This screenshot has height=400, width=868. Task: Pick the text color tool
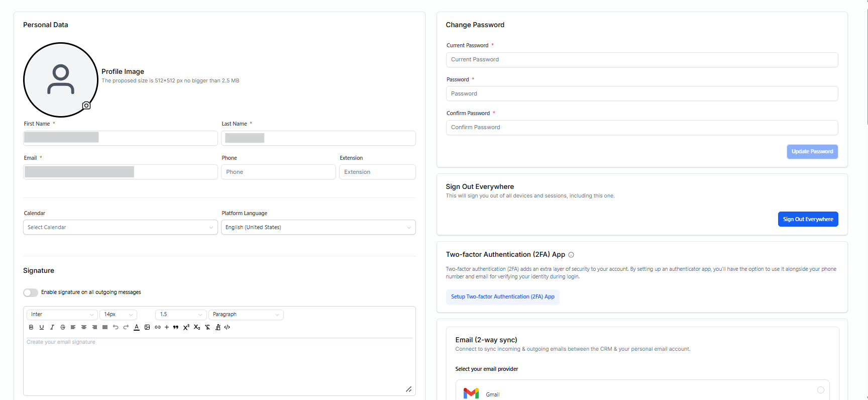point(137,327)
